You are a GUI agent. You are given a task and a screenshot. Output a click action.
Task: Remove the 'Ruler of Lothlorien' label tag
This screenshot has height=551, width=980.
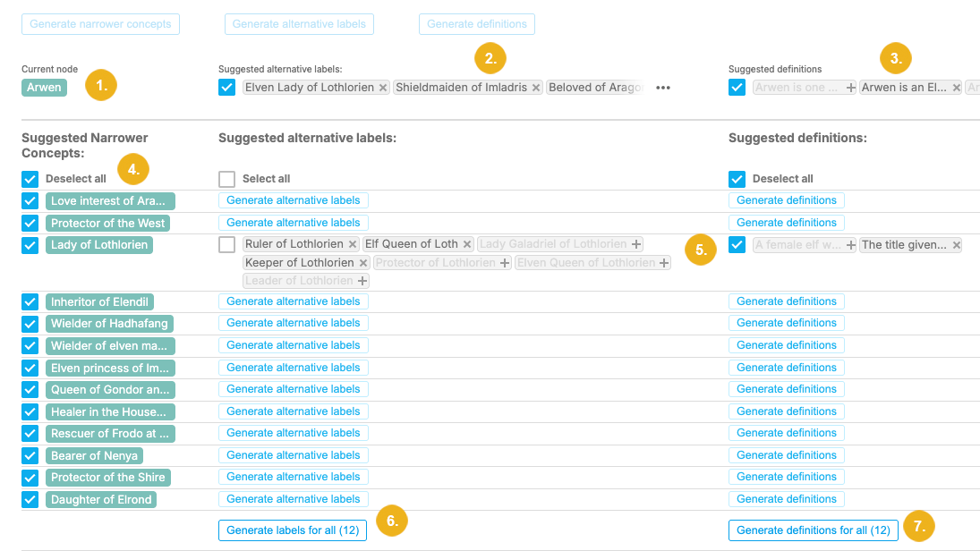click(353, 244)
